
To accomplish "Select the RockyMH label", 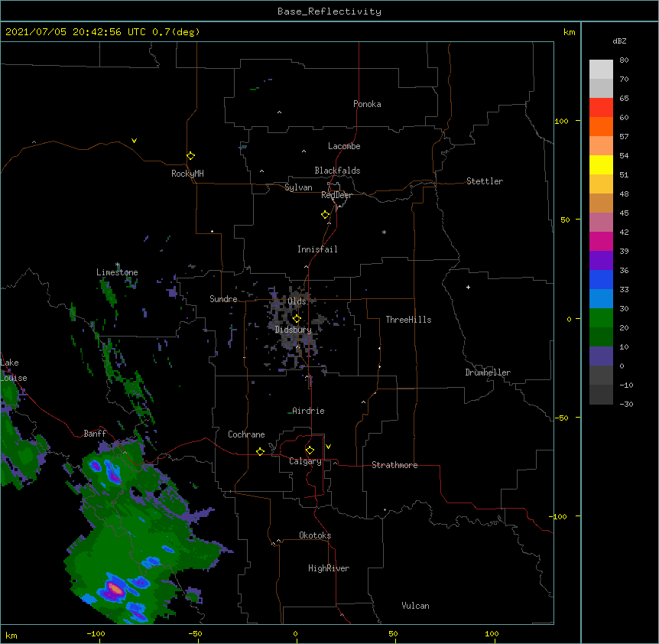I will (x=187, y=174).
